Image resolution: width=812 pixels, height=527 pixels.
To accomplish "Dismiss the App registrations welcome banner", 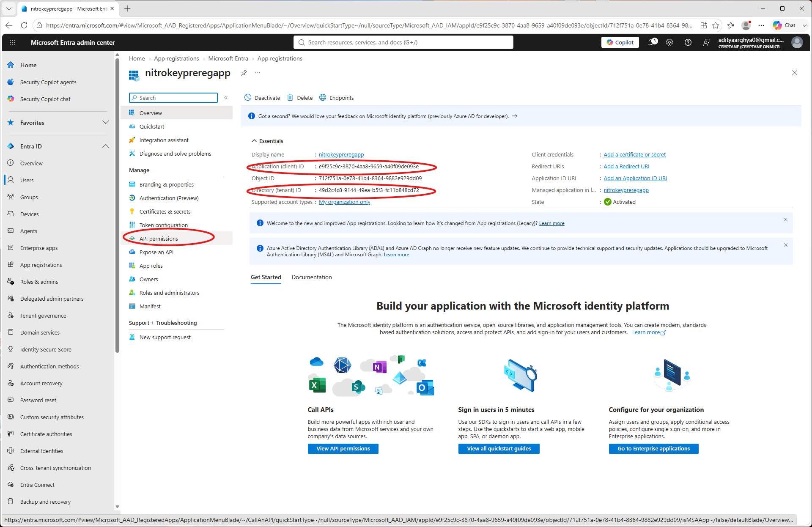I will (x=786, y=220).
